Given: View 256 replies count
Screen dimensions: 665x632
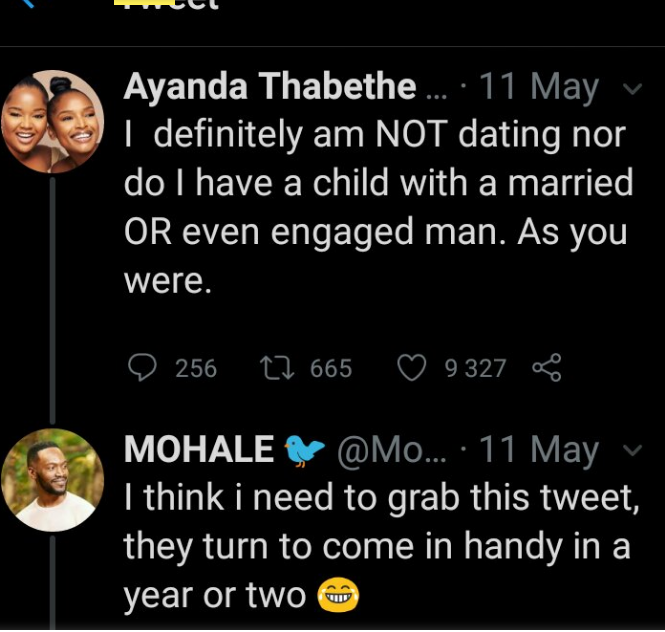Looking at the screenshot, I should click(x=196, y=368).
